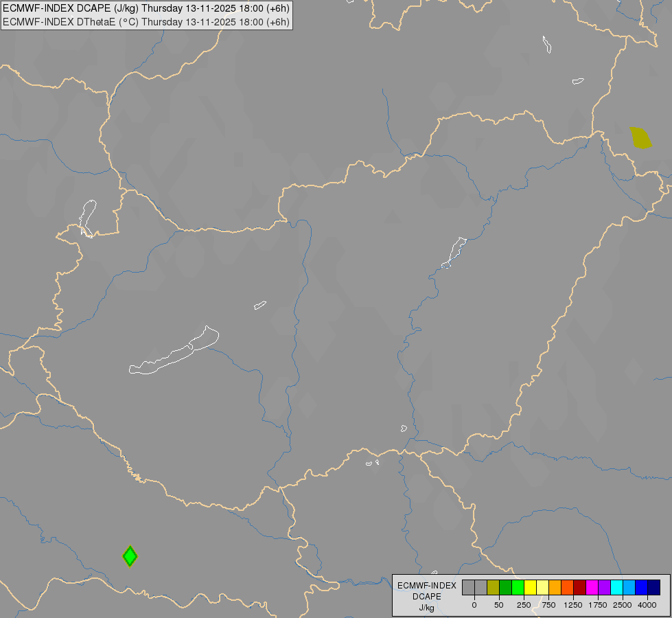Click the ECMWF-INDEX label inside the legend box
This screenshot has height=618, width=672.
[427, 586]
